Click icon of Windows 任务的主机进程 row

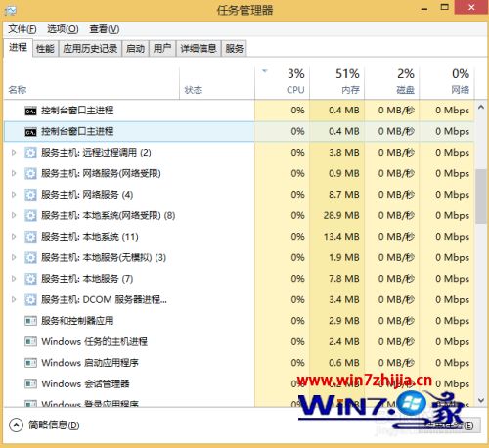point(30,342)
